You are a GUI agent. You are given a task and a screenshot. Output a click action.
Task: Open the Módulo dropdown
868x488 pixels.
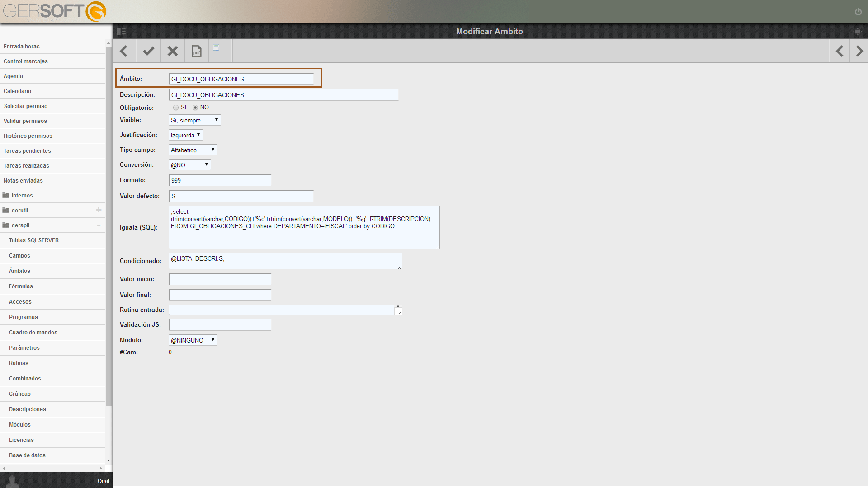[x=193, y=340]
